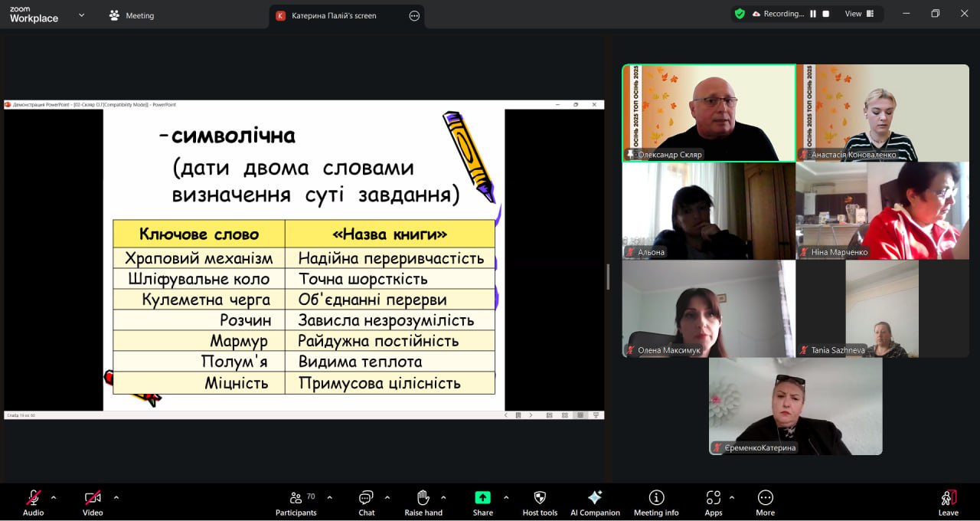This screenshot has width=980, height=521.
Task: Expand the Apps options arrow
Action: tap(732, 497)
